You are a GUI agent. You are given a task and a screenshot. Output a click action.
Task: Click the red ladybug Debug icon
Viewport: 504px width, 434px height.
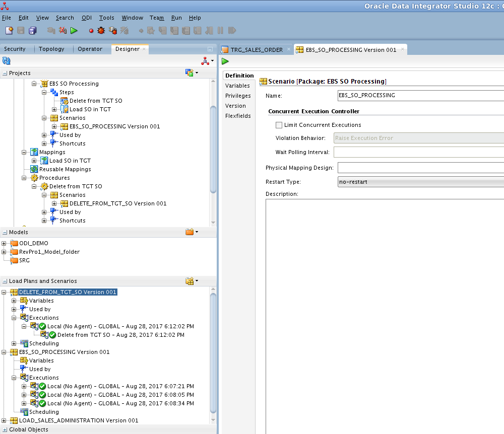point(101,31)
